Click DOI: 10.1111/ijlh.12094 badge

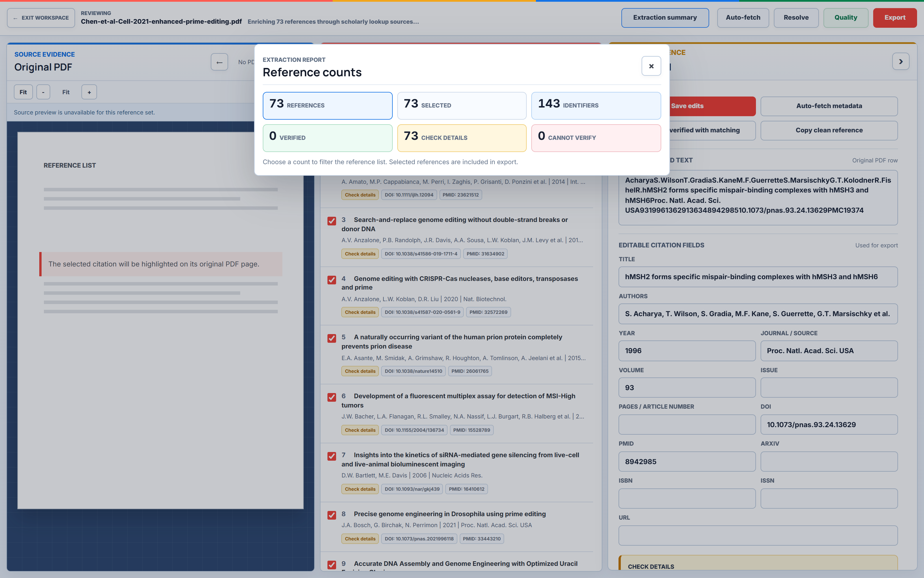point(409,195)
